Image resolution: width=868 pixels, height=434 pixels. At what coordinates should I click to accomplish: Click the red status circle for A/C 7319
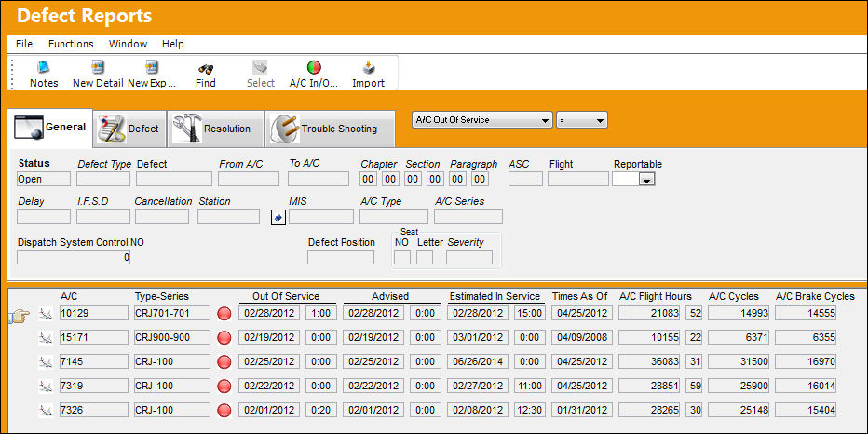tap(224, 387)
